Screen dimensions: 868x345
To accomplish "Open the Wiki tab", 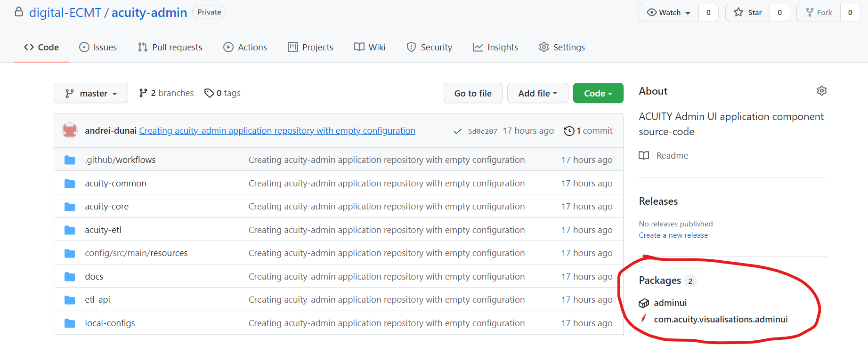I will pyautogui.click(x=370, y=48).
